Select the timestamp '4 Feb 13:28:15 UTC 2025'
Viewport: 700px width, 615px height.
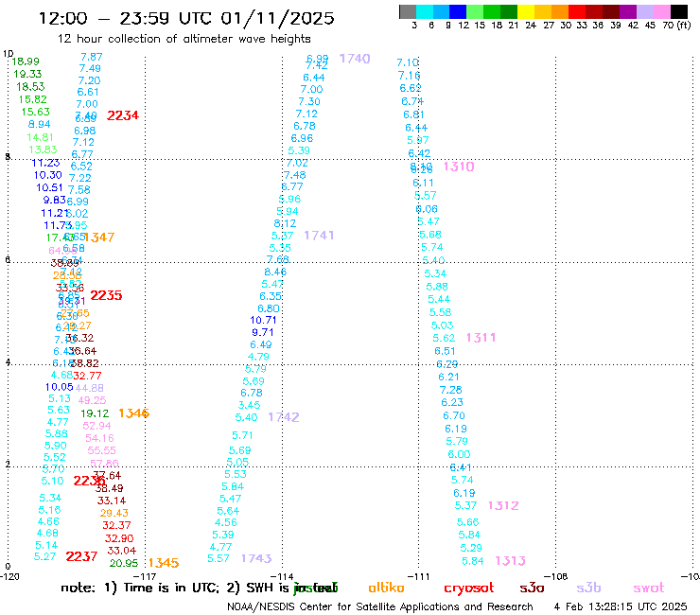[x=621, y=606]
